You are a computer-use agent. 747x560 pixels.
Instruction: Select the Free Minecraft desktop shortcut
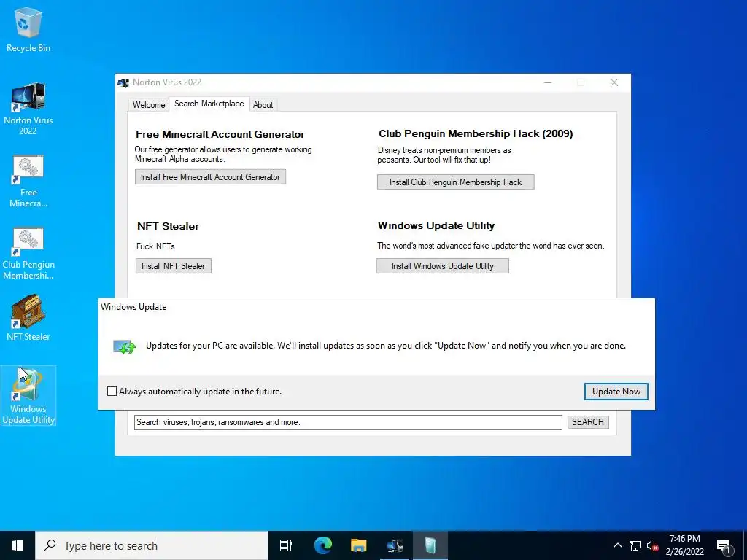pos(28,182)
